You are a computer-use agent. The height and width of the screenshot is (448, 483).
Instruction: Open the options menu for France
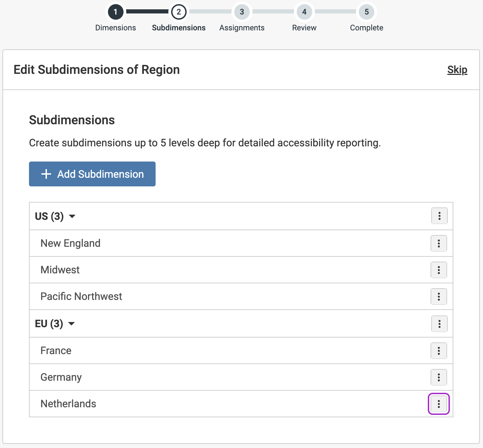point(438,351)
